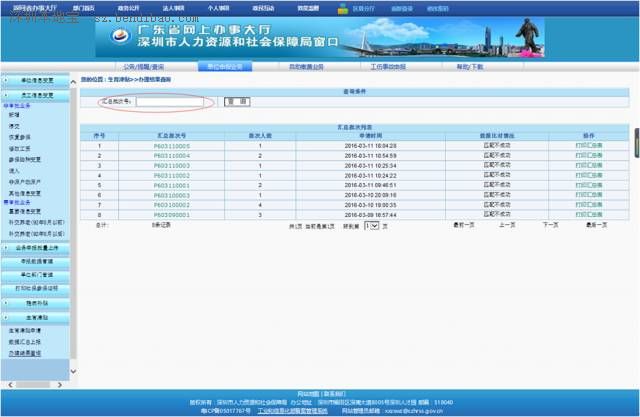This screenshot has width=640, height=417.
Task: Open batch number P603110005 link
Action: (172, 146)
